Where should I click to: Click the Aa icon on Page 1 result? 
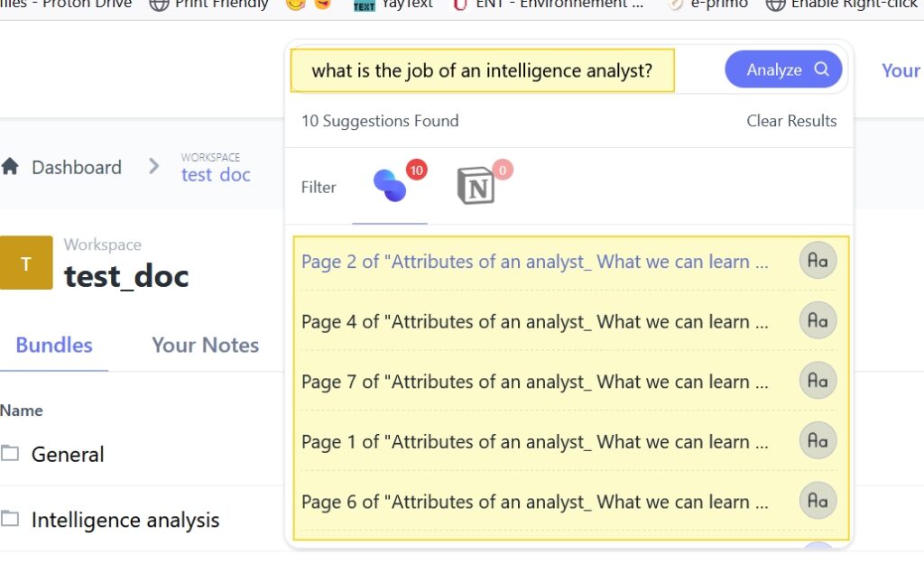point(818,440)
